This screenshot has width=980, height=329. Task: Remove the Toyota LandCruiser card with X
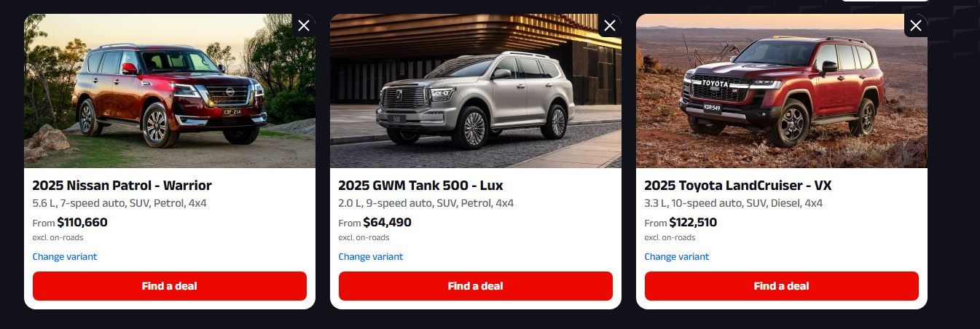[x=916, y=25]
